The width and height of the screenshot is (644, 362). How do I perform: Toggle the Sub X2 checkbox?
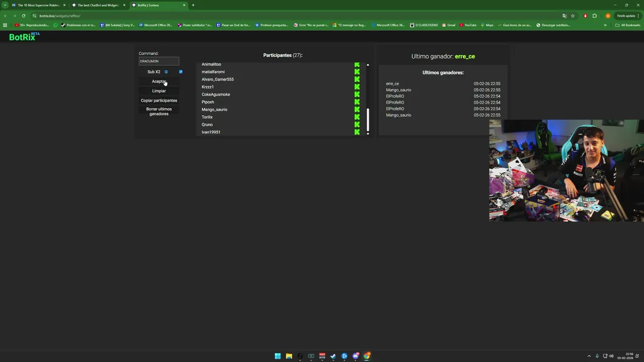tap(181, 72)
